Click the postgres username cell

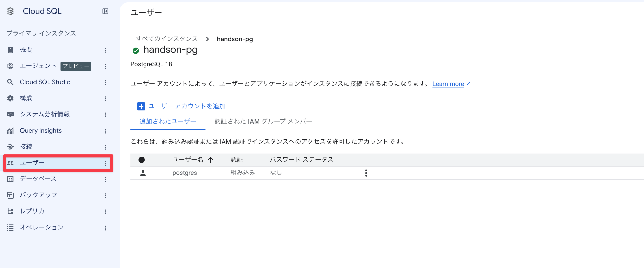pos(185,173)
